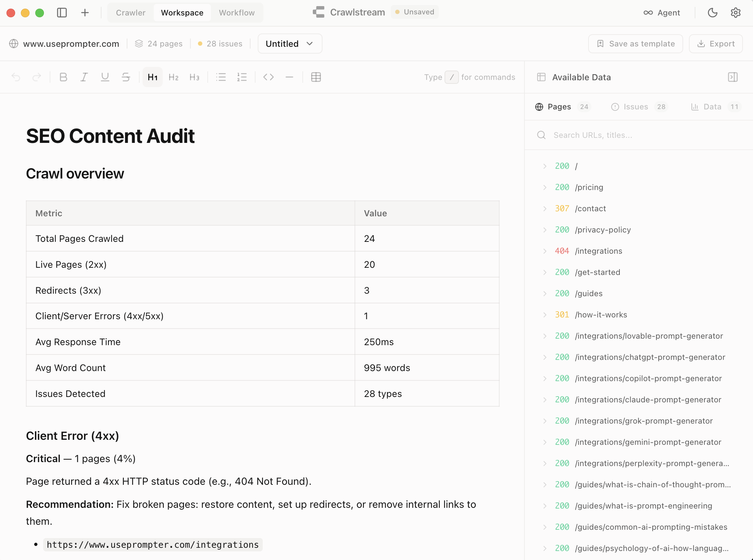This screenshot has width=753, height=560.
Task: Toggle strikethrough text formatting
Action: point(126,77)
